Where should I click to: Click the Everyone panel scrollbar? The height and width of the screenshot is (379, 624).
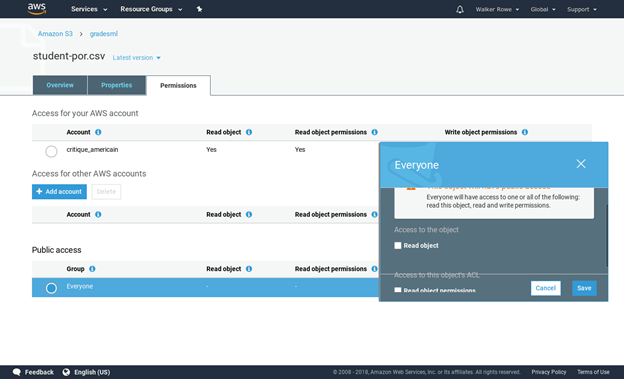tap(606, 236)
